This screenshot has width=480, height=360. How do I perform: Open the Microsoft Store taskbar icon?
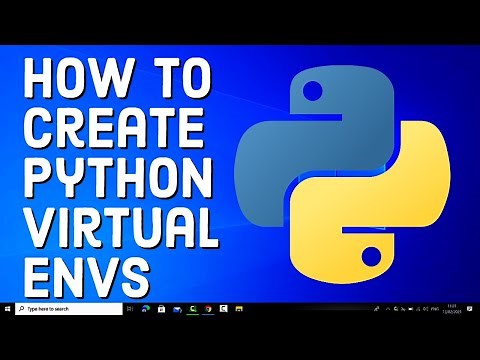pos(161,309)
